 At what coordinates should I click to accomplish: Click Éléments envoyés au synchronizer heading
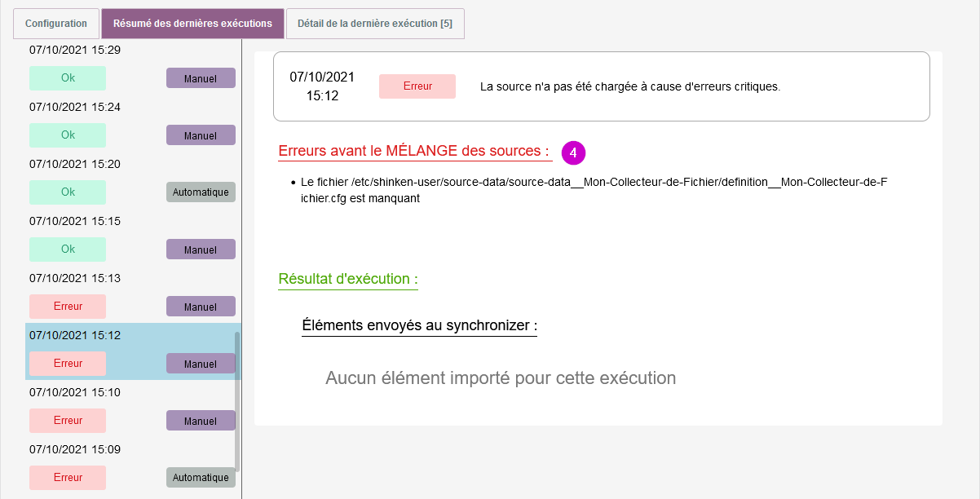419,326
